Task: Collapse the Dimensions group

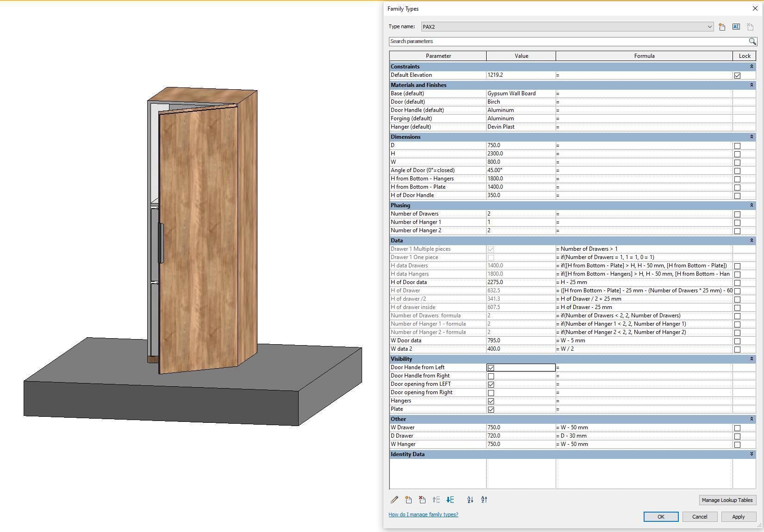Action: coord(751,137)
